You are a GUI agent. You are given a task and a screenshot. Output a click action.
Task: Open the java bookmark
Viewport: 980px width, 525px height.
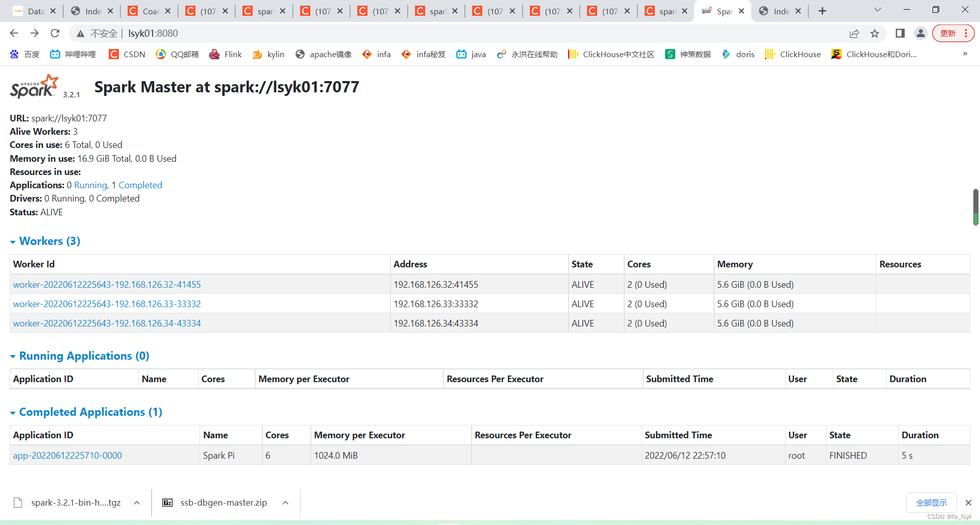pyautogui.click(x=471, y=54)
